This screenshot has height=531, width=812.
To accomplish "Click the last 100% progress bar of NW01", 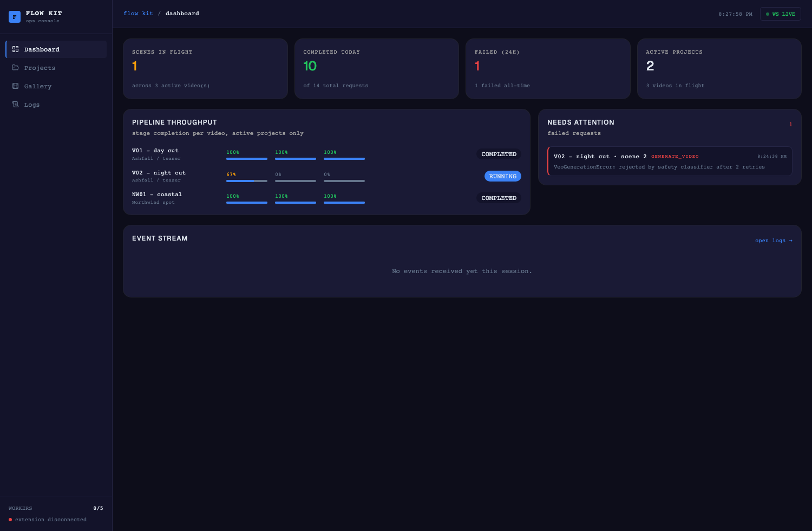I will click(x=344, y=203).
